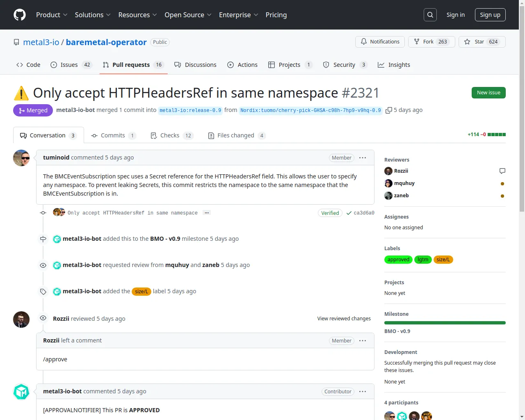The height and width of the screenshot is (420, 525).
Task: Click tuminoid author name on first comment
Action: pyautogui.click(x=56, y=157)
